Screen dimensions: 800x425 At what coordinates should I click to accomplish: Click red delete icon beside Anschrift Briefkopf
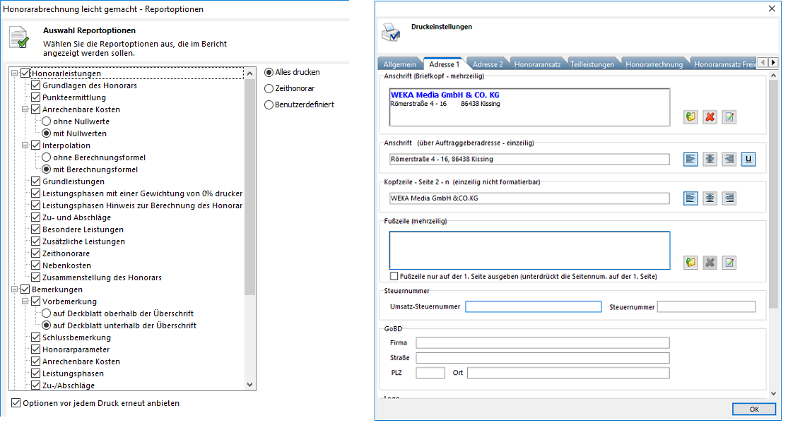click(710, 117)
